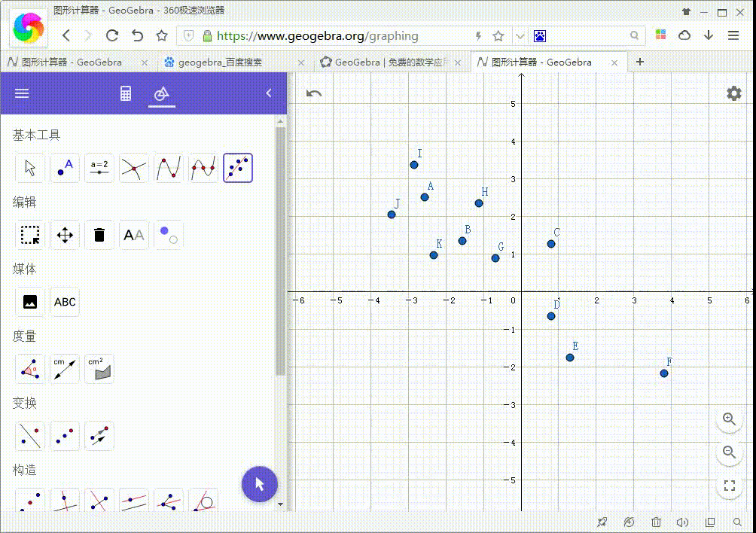Viewport: 756px width, 533px height.
Task: Open the browser main menu
Action: [x=733, y=35]
